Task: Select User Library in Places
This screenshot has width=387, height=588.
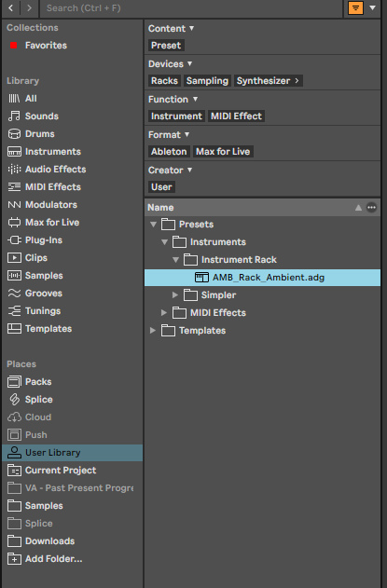Action: [73, 453]
